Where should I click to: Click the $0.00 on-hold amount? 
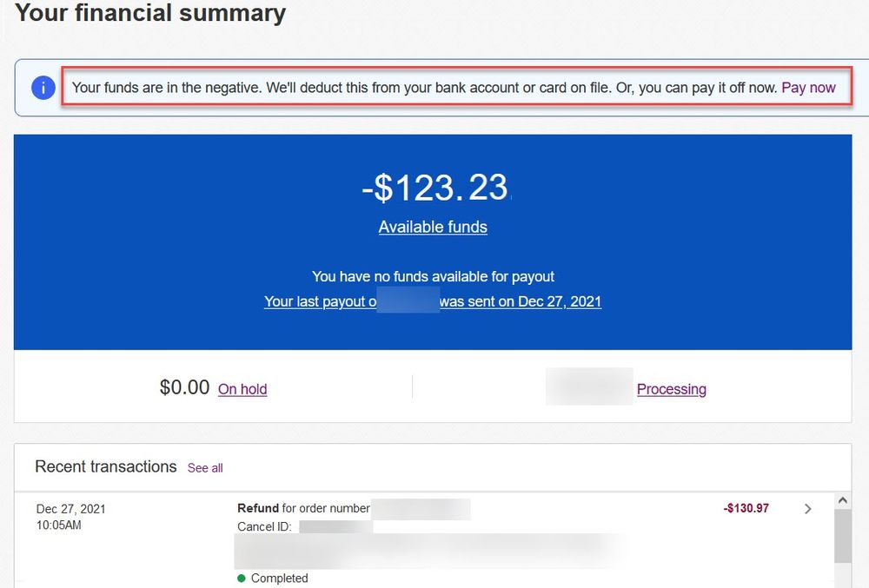(x=183, y=387)
